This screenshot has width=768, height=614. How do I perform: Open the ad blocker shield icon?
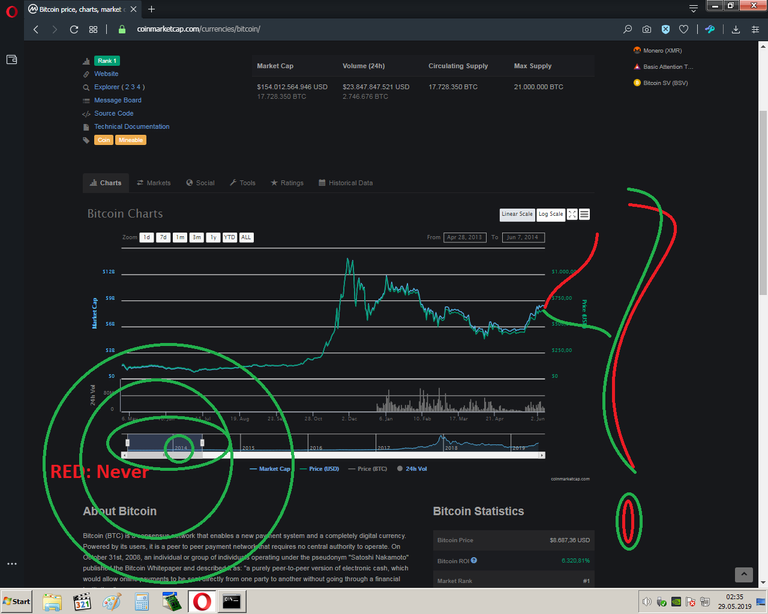pos(665,29)
